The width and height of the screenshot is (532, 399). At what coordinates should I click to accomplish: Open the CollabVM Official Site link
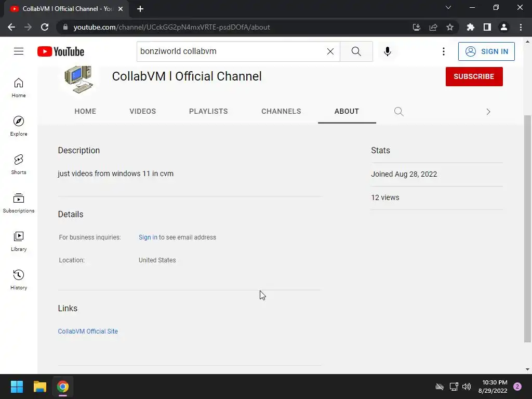88,331
